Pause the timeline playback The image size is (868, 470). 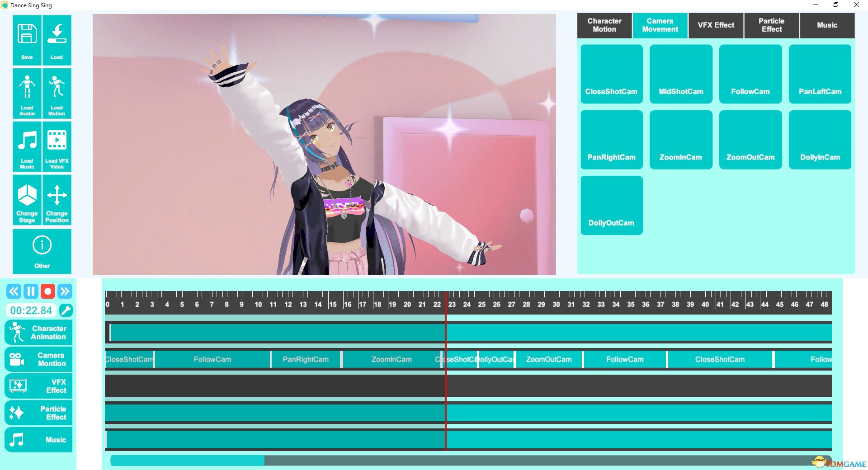coord(31,291)
